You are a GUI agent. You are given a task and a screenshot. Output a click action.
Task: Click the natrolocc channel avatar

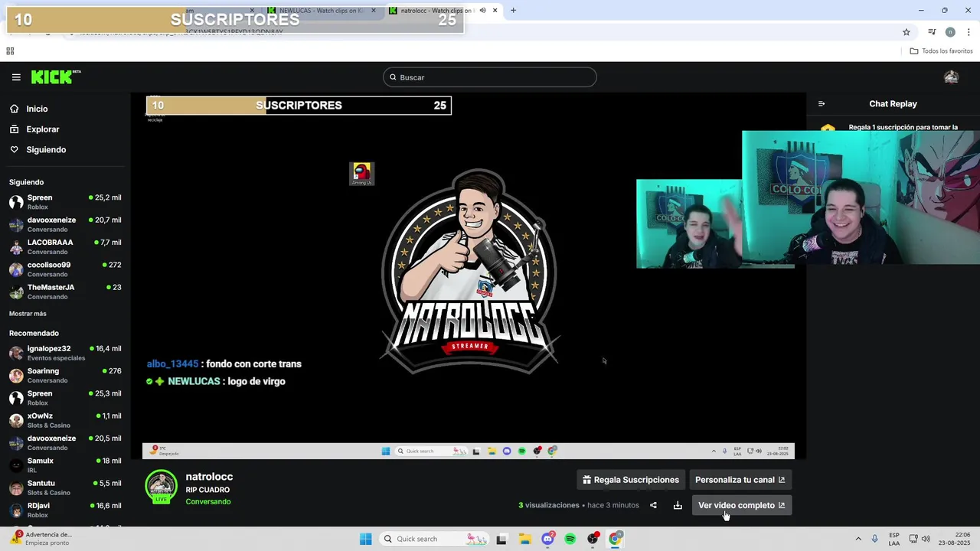point(161,487)
